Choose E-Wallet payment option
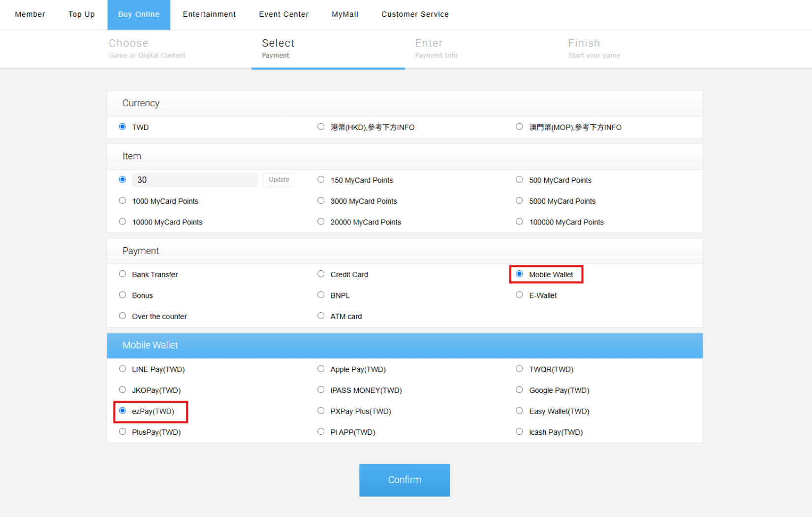This screenshot has width=812, height=517. point(519,295)
